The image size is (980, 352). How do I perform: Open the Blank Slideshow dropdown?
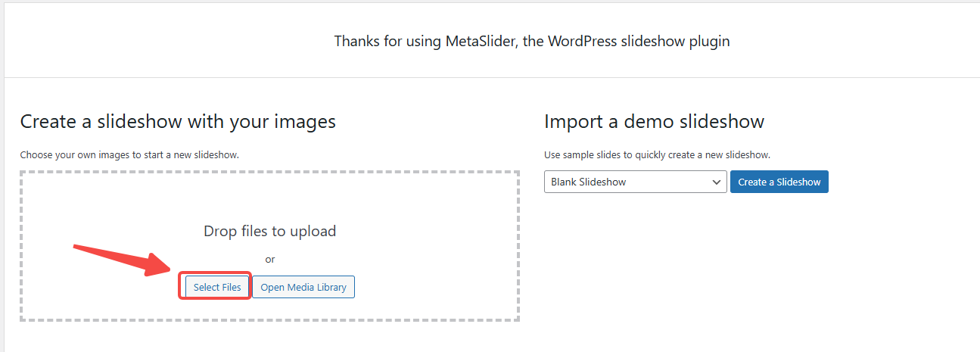click(x=635, y=182)
